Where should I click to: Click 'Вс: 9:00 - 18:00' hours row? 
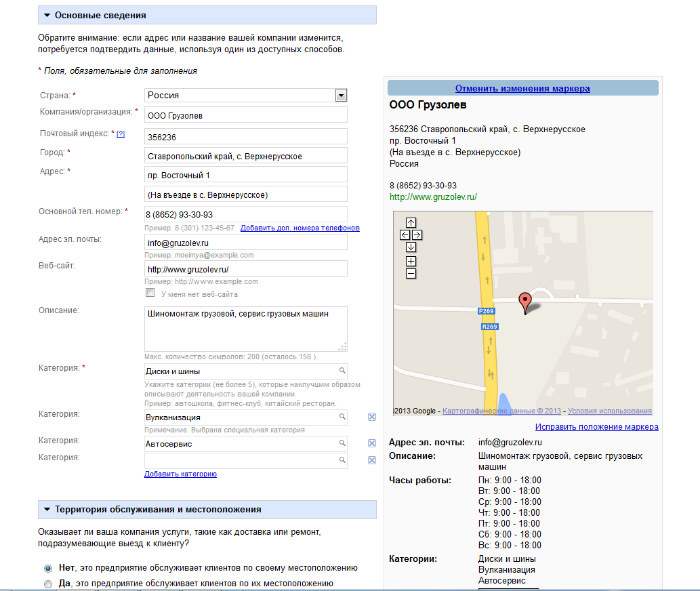[510, 545]
